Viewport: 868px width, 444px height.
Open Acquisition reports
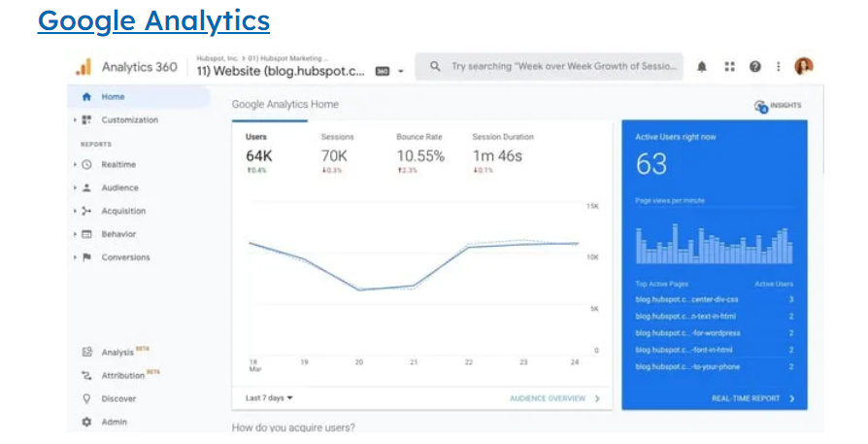[x=123, y=212]
